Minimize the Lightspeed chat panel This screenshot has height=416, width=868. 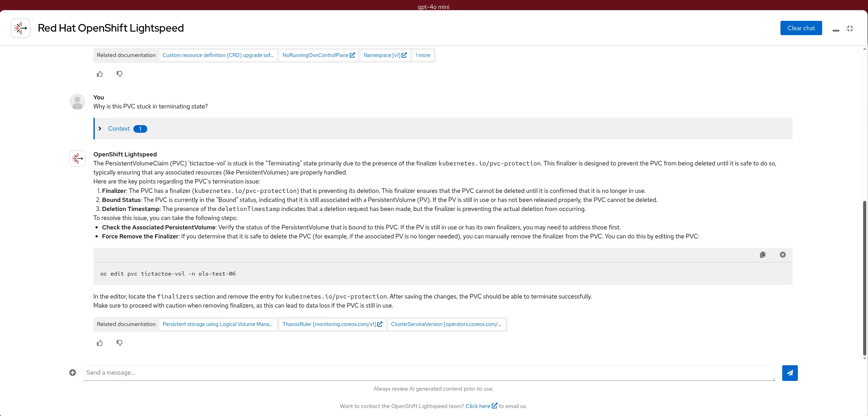836,31
